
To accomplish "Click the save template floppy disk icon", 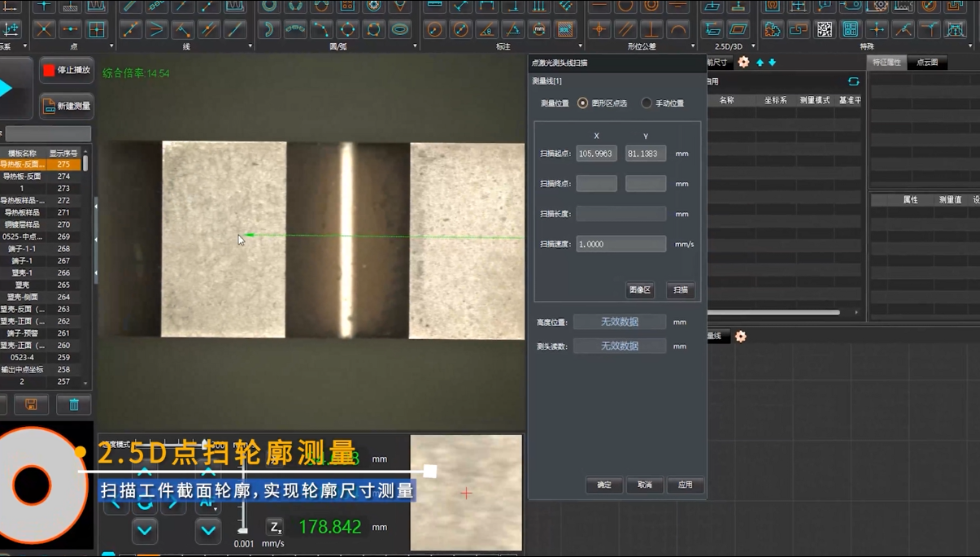I will click(x=31, y=404).
